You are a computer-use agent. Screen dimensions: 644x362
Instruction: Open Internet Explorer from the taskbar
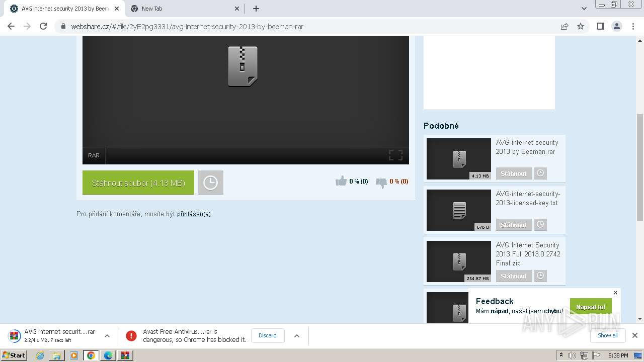(x=40, y=355)
